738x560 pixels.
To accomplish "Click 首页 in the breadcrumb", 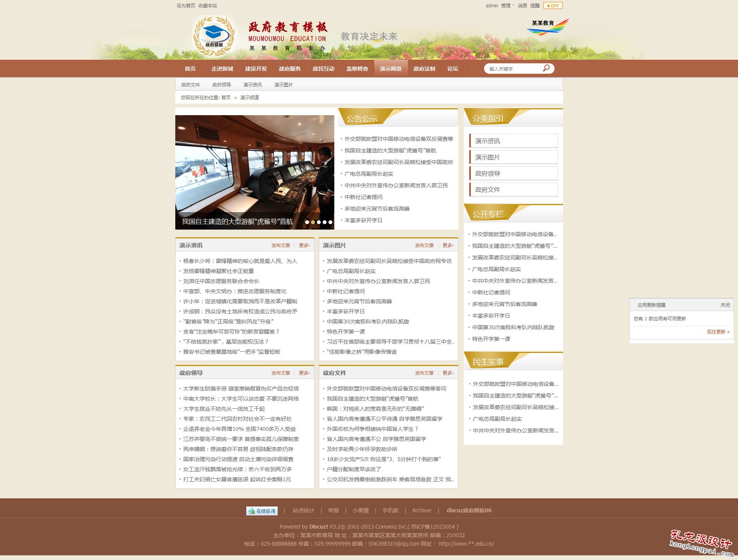I will point(226,97).
